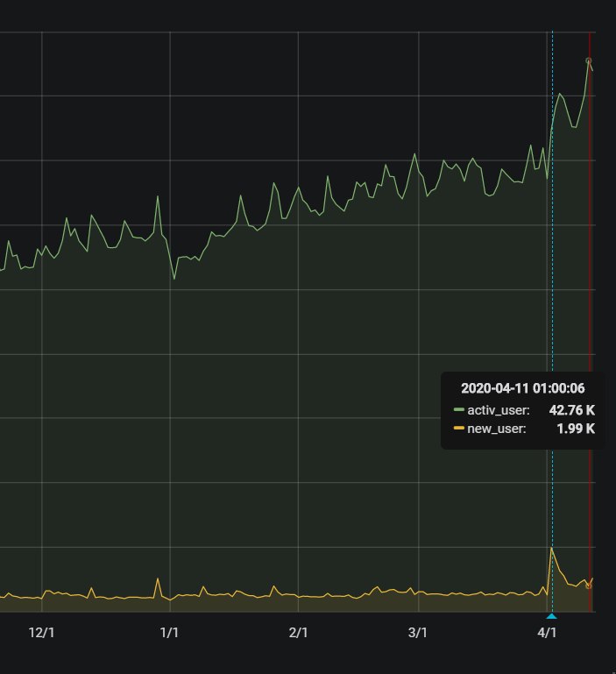Click the yellow new_user spike peak near 4/1
616x674 pixels.
pos(551,549)
